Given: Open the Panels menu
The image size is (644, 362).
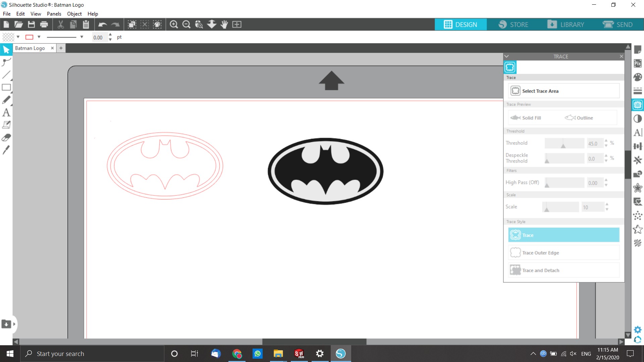Looking at the screenshot, I should 54,14.
